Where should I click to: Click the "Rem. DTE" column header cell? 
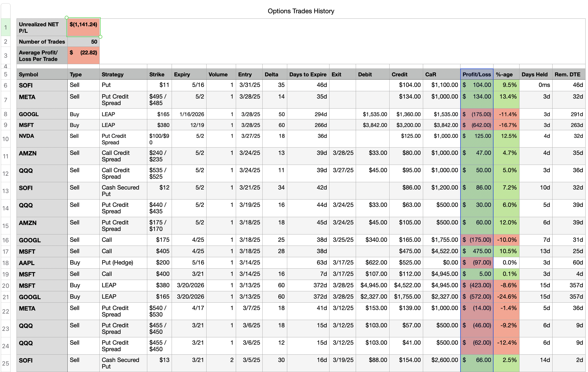pos(569,74)
